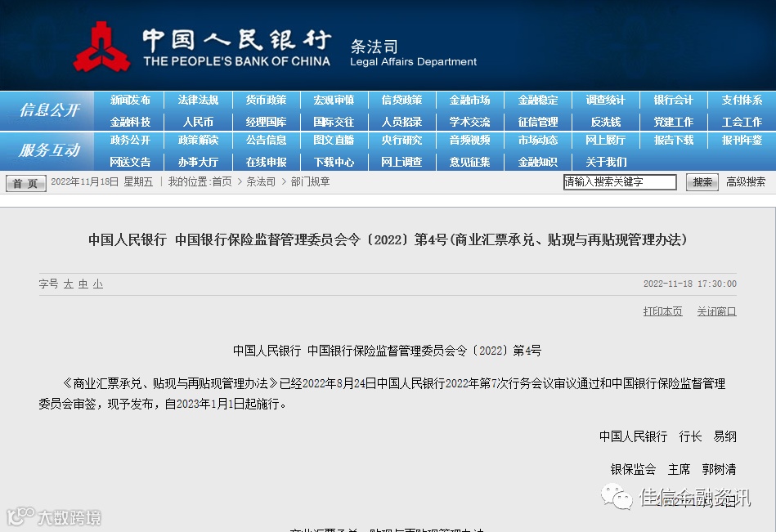Open 报告下载 page
This screenshot has height=532, width=776.
673,140
